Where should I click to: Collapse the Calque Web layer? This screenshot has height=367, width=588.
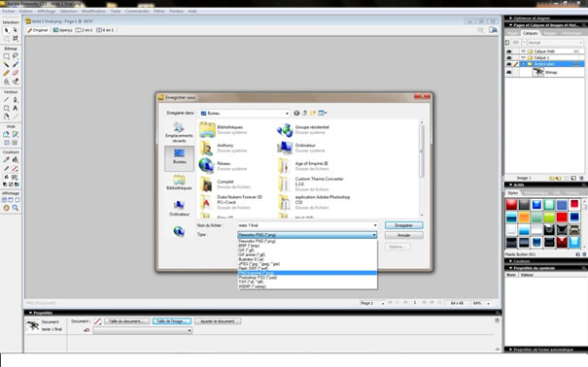click(x=523, y=51)
